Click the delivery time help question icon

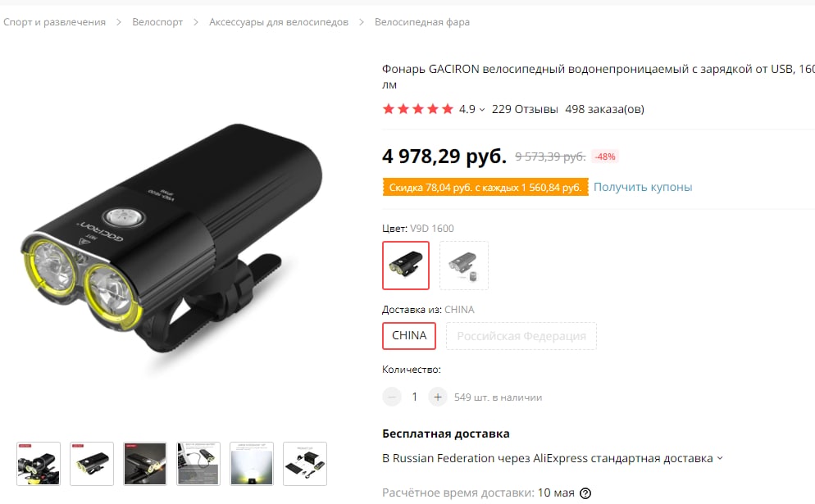coord(585,493)
